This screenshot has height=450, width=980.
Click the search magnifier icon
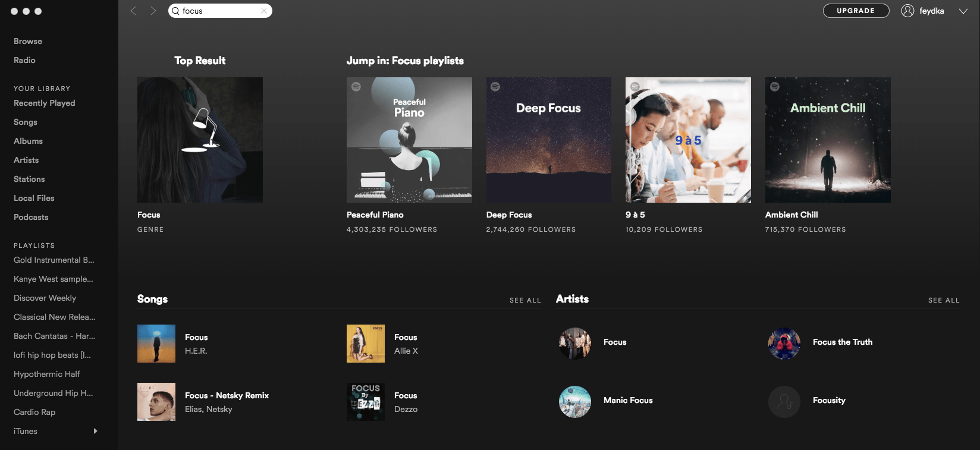[175, 11]
